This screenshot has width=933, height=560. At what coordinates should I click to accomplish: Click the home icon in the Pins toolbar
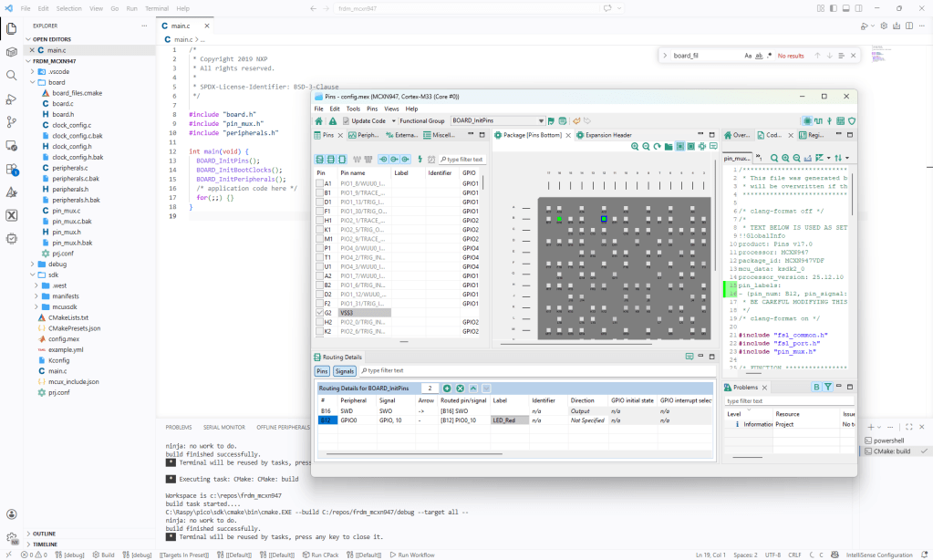pyautogui.click(x=319, y=121)
